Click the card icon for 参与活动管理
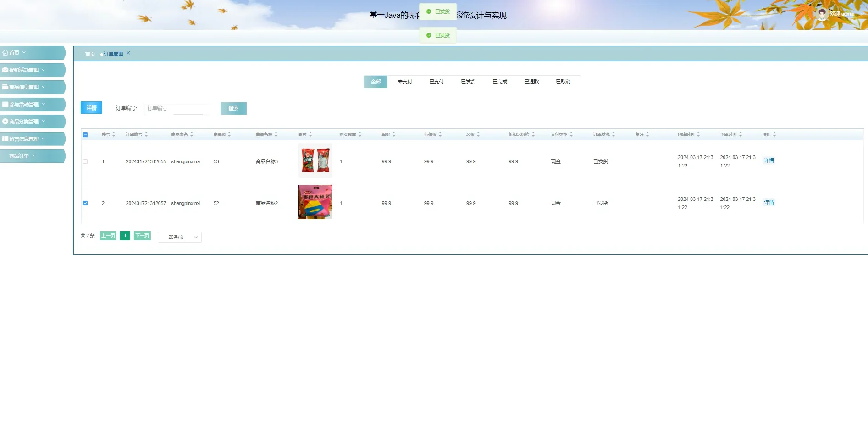 click(6, 105)
